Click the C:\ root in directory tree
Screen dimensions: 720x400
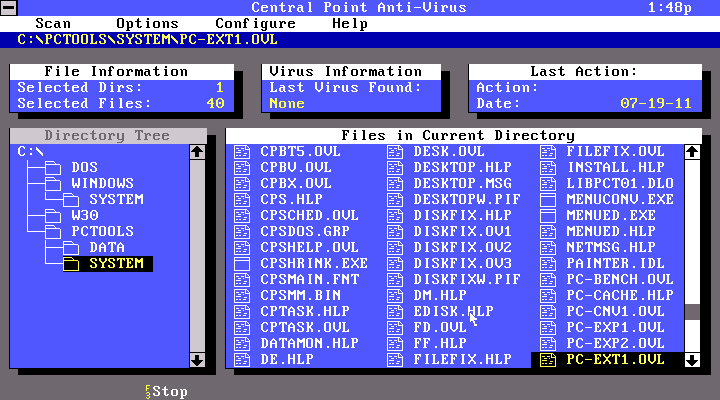coord(30,152)
